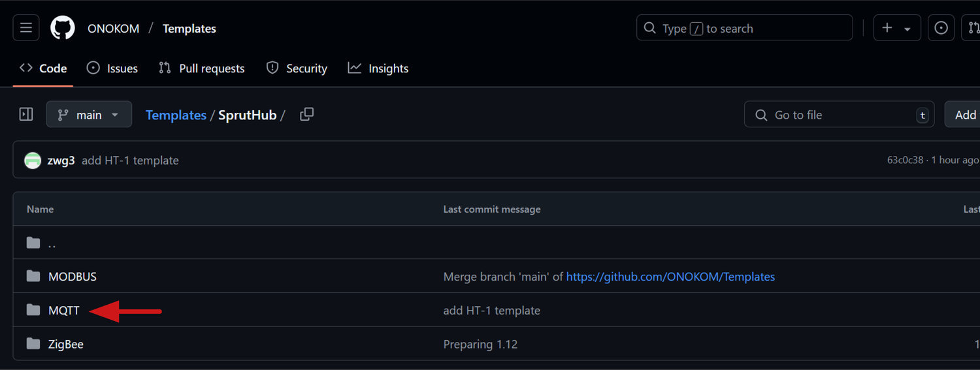Viewport: 980px width, 370px height.
Task: Toggle the file tree side panel
Action: 26,115
